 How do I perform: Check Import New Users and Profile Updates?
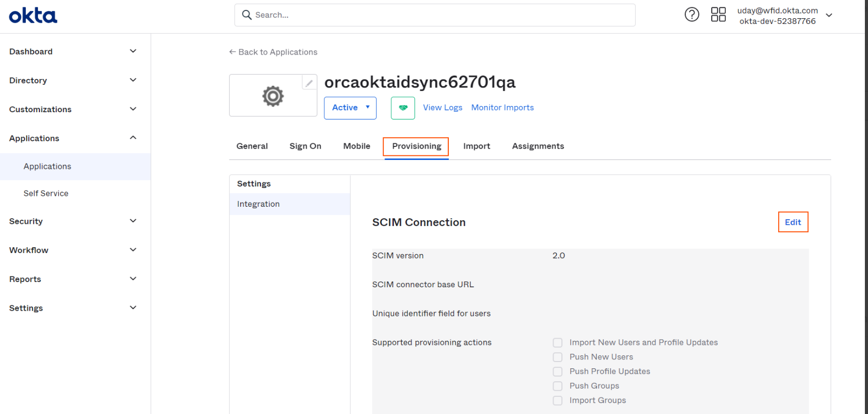coord(558,343)
